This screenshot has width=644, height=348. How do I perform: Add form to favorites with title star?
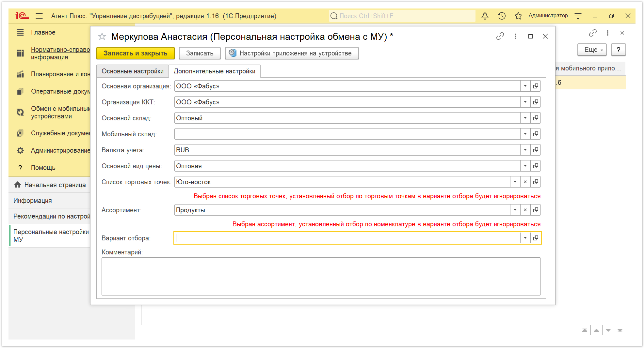(102, 37)
